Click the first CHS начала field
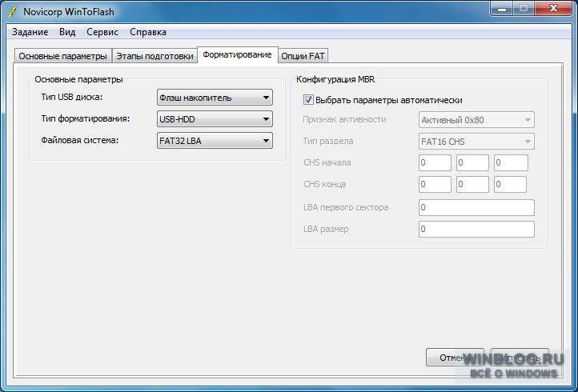Viewport: 578px width, 392px height. pyautogui.click(x=435, y=163)
